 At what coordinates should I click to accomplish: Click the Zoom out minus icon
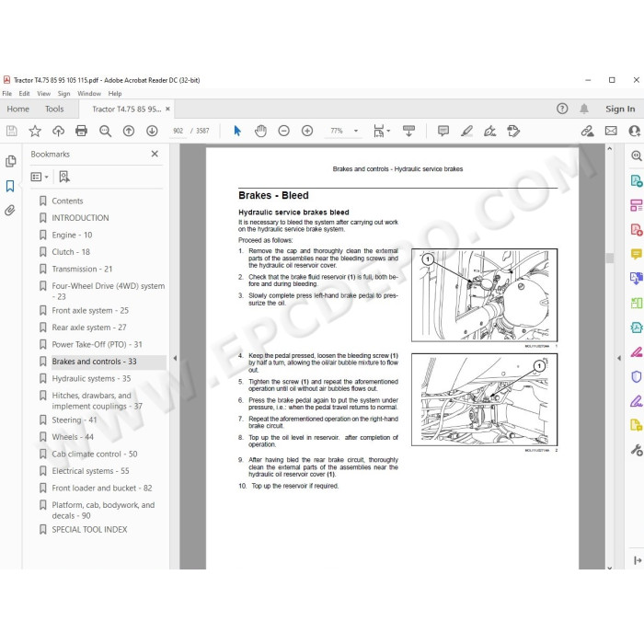283,131
